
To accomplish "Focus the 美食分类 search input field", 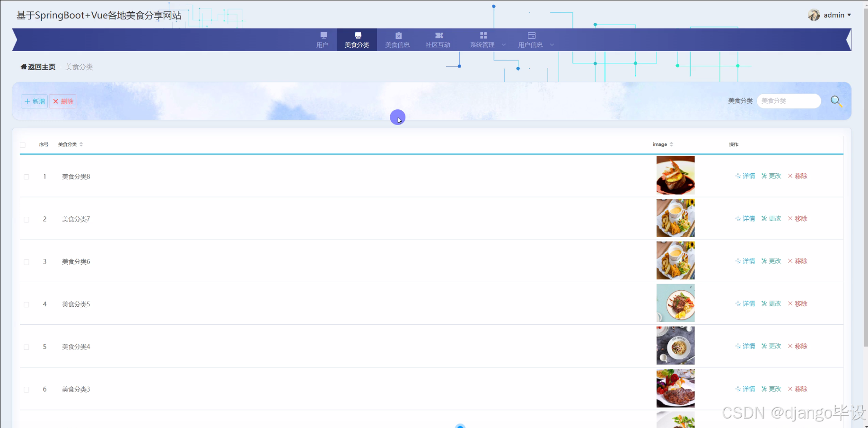I will (x=789, y=101).
